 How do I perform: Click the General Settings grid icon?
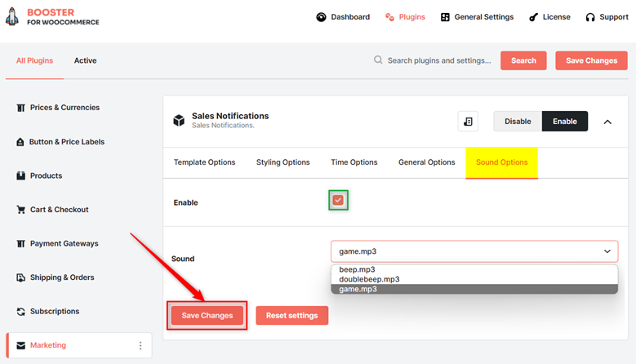[445, 17]
